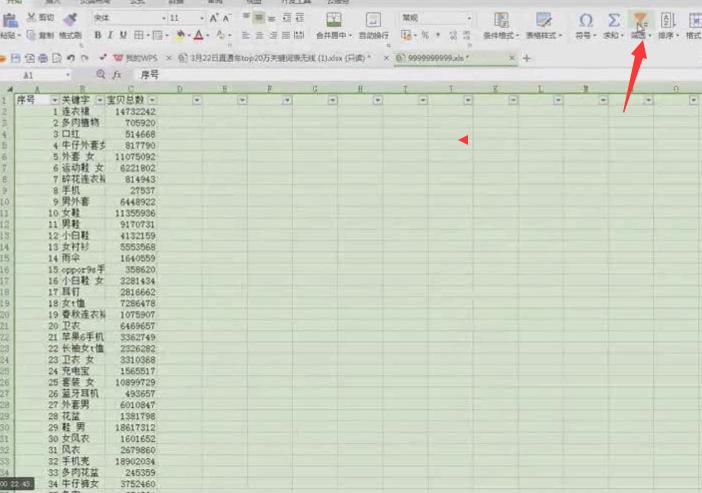The image size is (702, 493).
Task: Click the Undo arrow in quick access bar
Action: 69,58
